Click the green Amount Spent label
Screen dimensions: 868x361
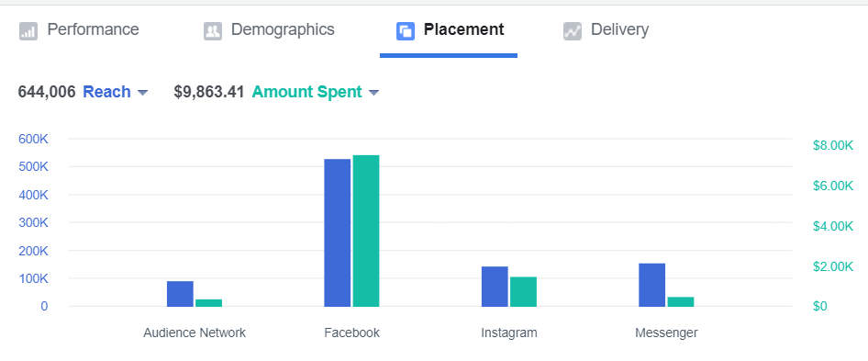pyautogui.click(x=307, y=92)
